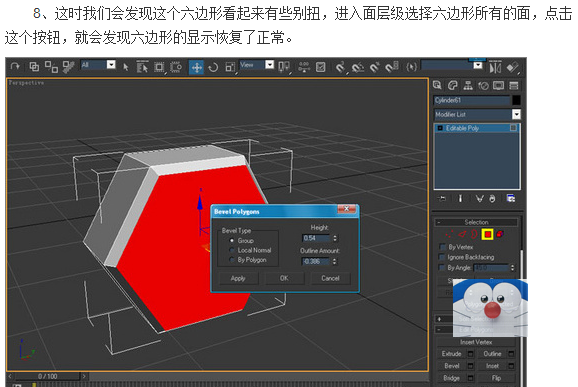
Task: Collapse the Selection rollout
Action: [x=439, y=222]
